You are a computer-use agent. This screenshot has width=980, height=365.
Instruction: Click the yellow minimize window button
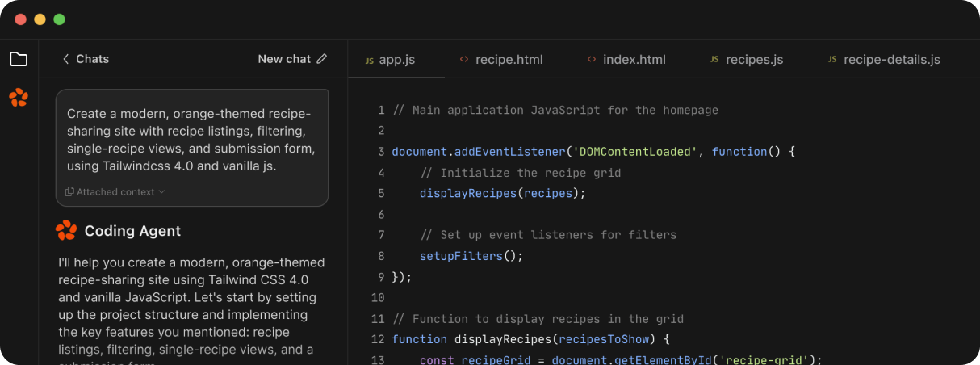point(40,19)
